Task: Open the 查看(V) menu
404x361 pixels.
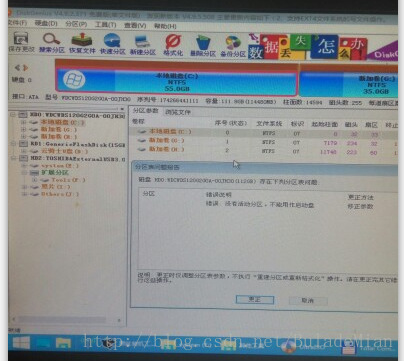Action: tap(135, 25)
